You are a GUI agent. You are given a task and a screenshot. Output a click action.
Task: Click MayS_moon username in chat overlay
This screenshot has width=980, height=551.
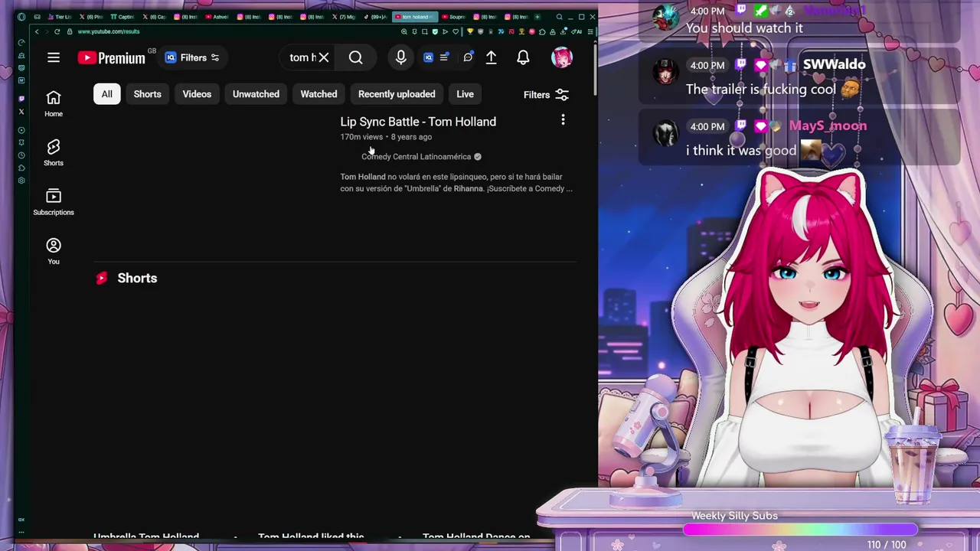(x=828, y=126)
